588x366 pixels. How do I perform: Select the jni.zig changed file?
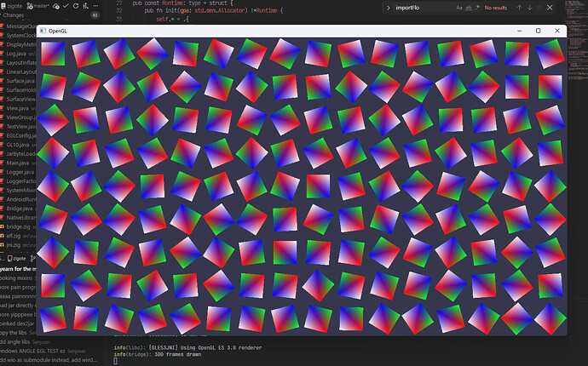(18, 245)
